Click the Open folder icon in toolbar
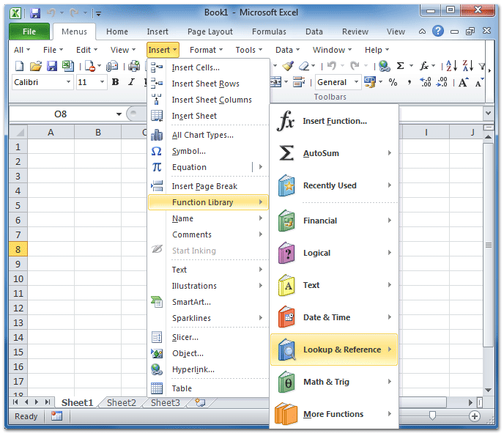The height and width of the screenshot is (436, 504). pyautogui.click(x=36, y=66)
